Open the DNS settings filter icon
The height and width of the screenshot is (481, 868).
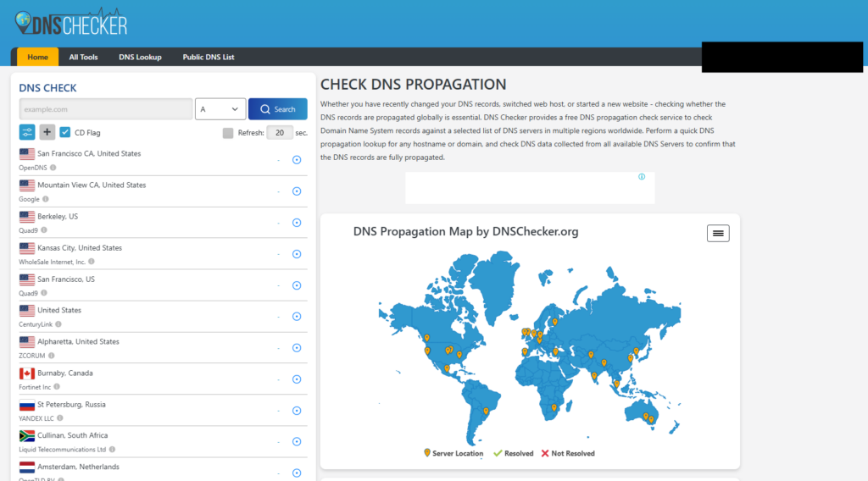[x=27, y=132]
